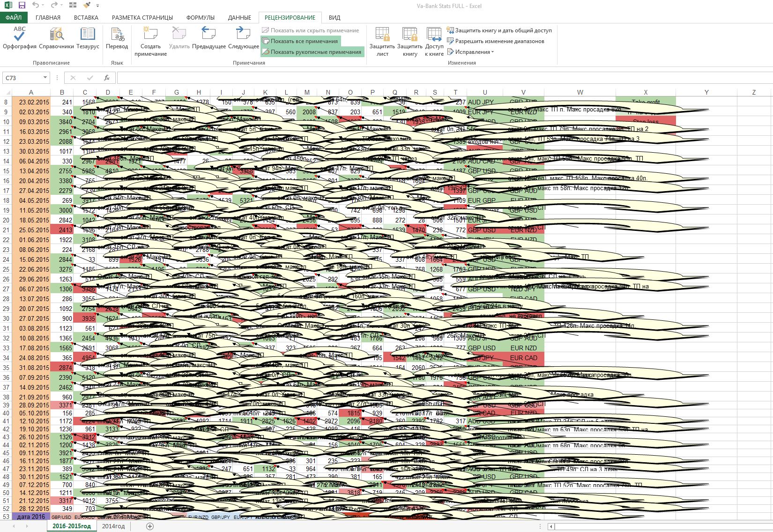The height and width of the screenshot is (532, 773).
Task: Redo the last undone action
Action: point(53,6)
